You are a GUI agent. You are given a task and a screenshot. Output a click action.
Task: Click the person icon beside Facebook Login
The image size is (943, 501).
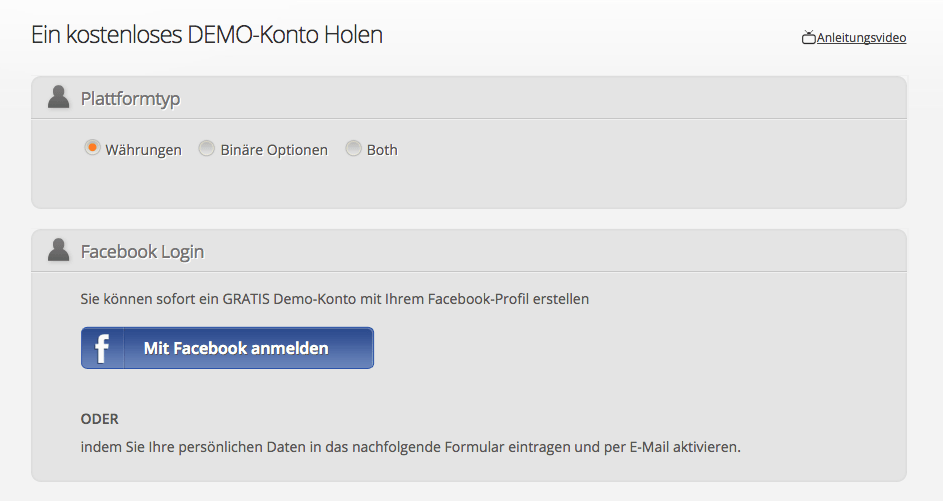point(58,250)
